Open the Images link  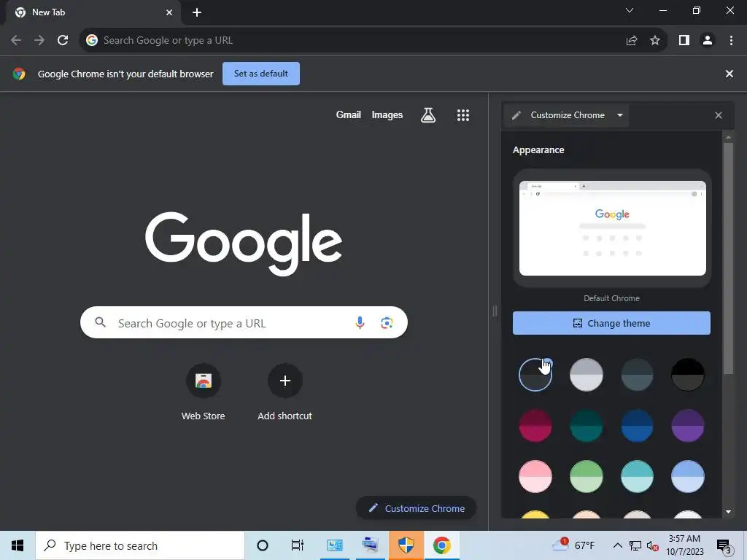pyautogui.click(x=387, y=114)
